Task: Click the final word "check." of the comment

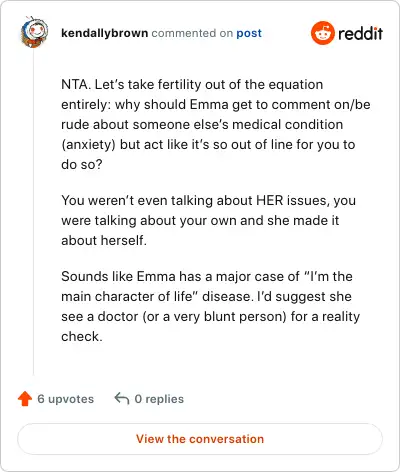Action: pyautogui.click(x=82, y=336)
